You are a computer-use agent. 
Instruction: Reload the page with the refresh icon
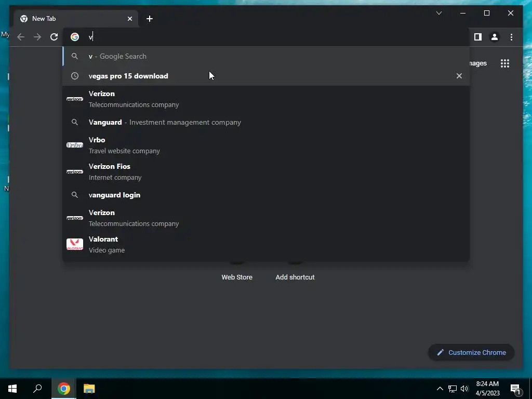(x=54, y=37)
